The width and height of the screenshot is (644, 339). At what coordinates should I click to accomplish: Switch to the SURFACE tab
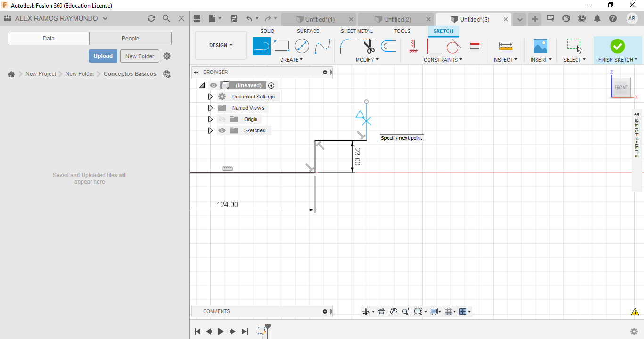pyautogui.click(x=308, y=31)
